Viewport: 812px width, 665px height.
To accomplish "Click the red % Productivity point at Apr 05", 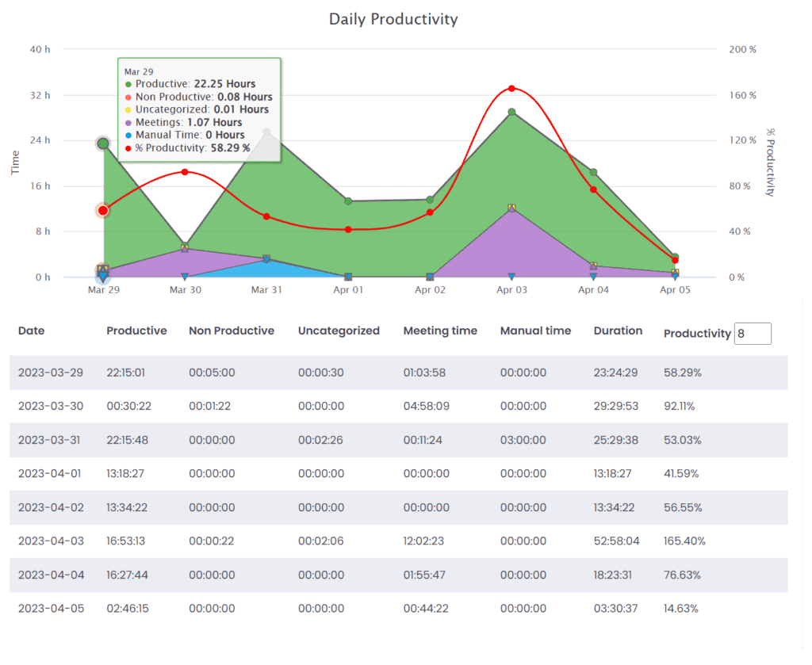I will 675,260.
